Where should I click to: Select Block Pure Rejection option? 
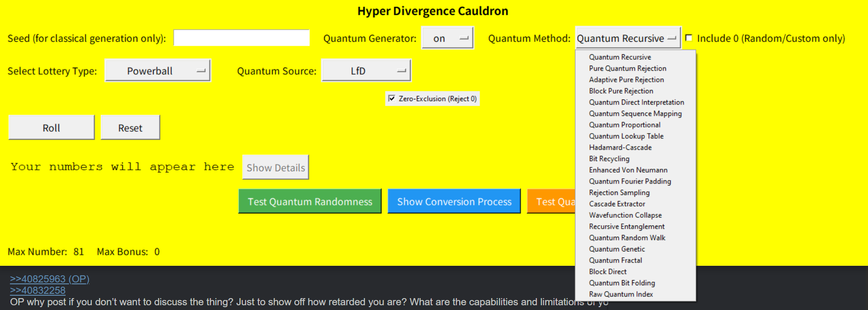pyautogui.click(x=635, y=91)
